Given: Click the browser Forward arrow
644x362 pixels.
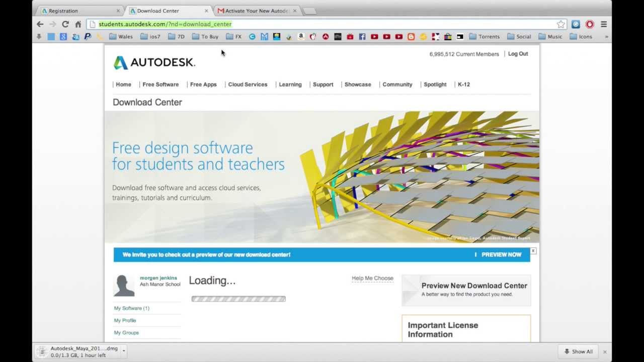Looking at the screenshot, I should coord(52,24).
